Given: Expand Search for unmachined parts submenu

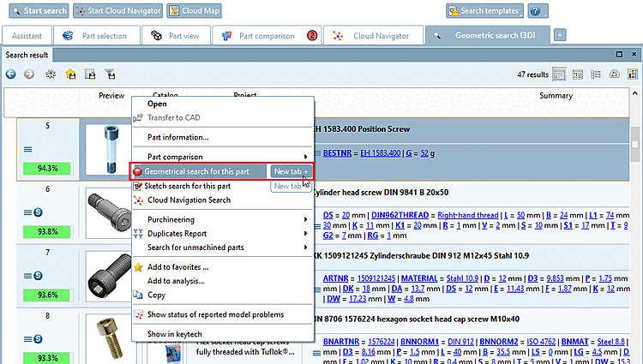Looking at the screenshot, I should pyautogui.click(x=223, y=248).
